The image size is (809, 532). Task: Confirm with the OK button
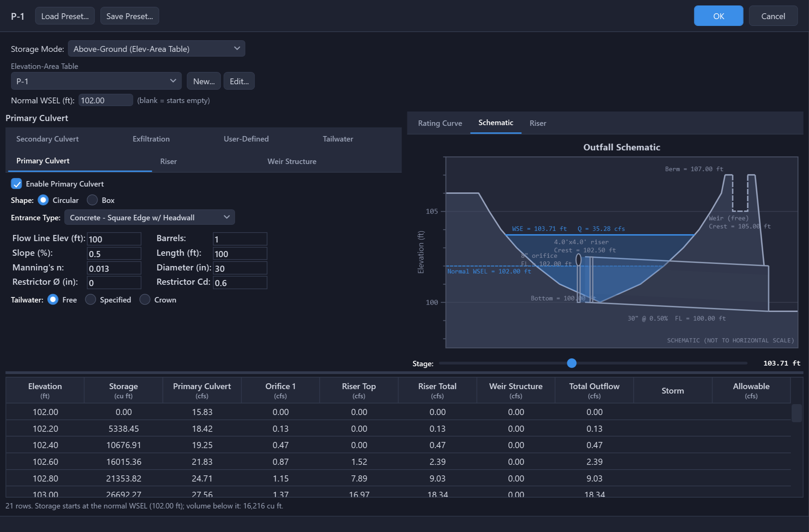719,16
